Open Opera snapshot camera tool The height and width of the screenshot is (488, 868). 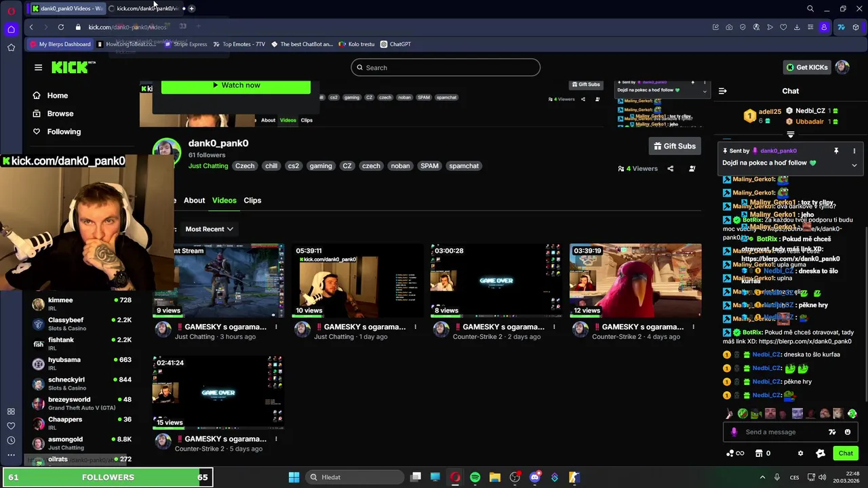pos(729,27)
